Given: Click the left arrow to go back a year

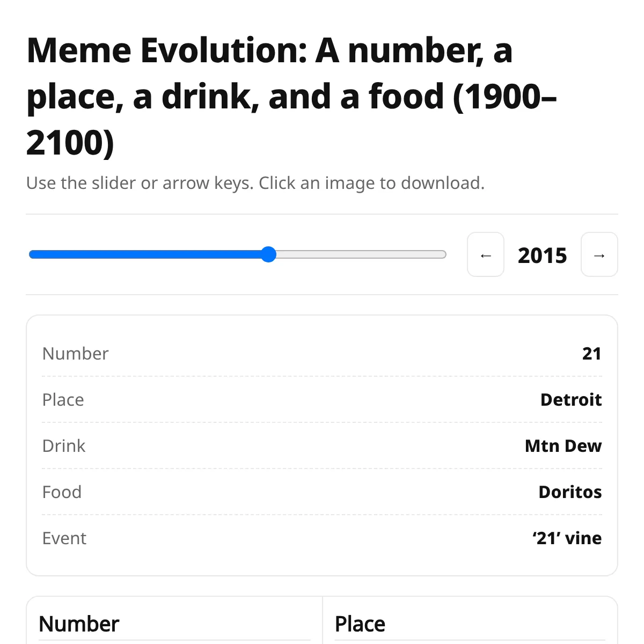Looking at the screenshot, I should click(x=485, y=255).
